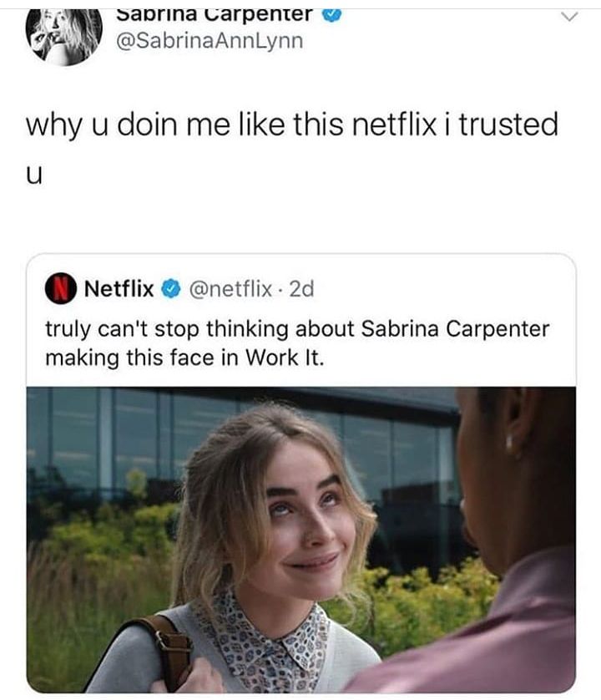Click the 'Work It.' text in quoted tweet
Viewport: 601px width, 700px height.
click(284, 358)
